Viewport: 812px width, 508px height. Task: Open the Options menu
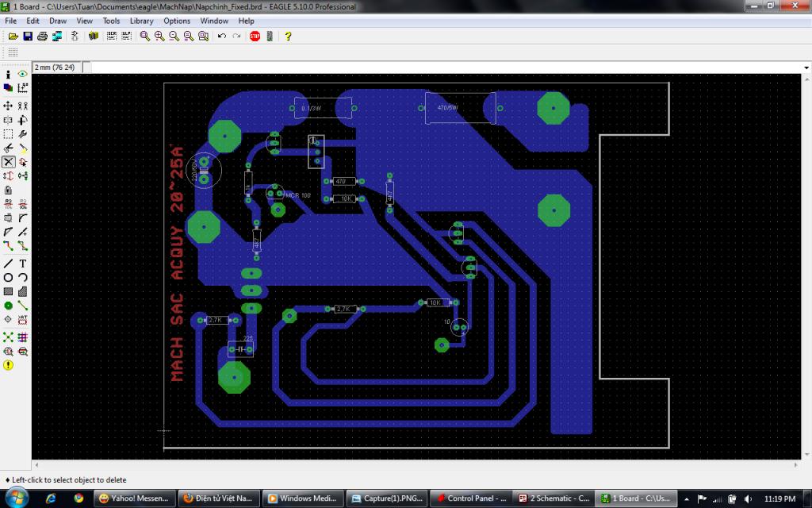[x=177, y=21]
